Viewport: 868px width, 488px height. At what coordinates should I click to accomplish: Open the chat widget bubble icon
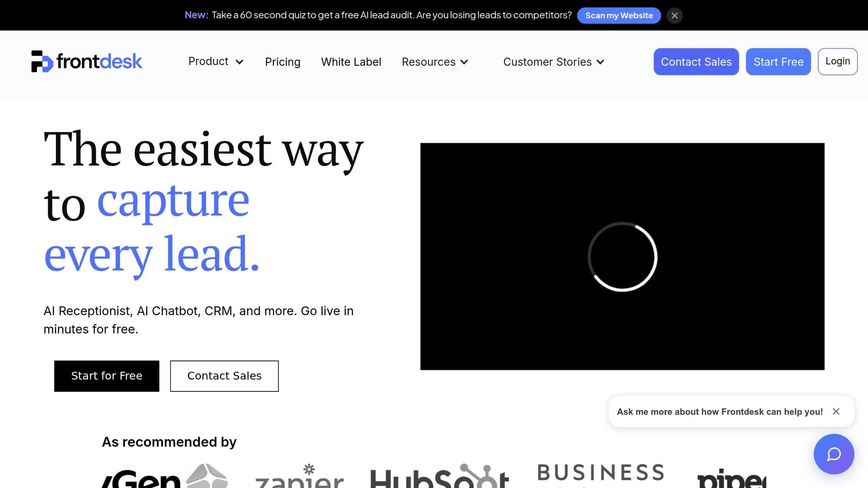point(833,454)
